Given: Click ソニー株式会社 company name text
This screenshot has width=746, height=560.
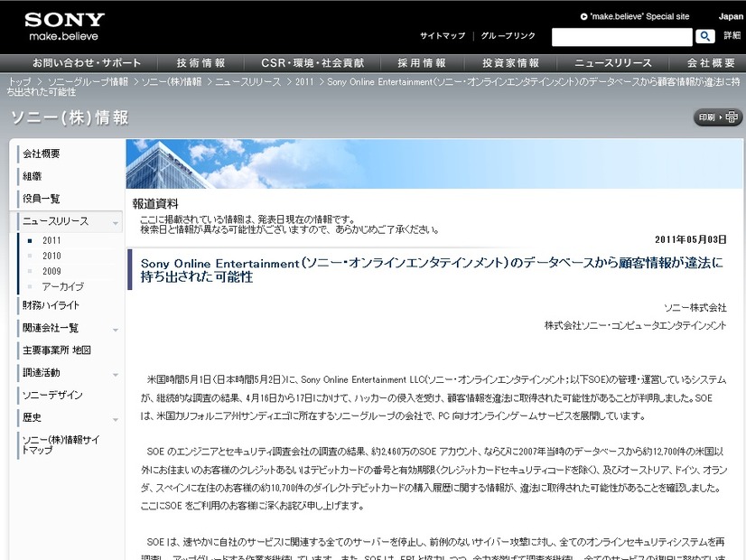Looking at the screenshot, I should point(695,308).
